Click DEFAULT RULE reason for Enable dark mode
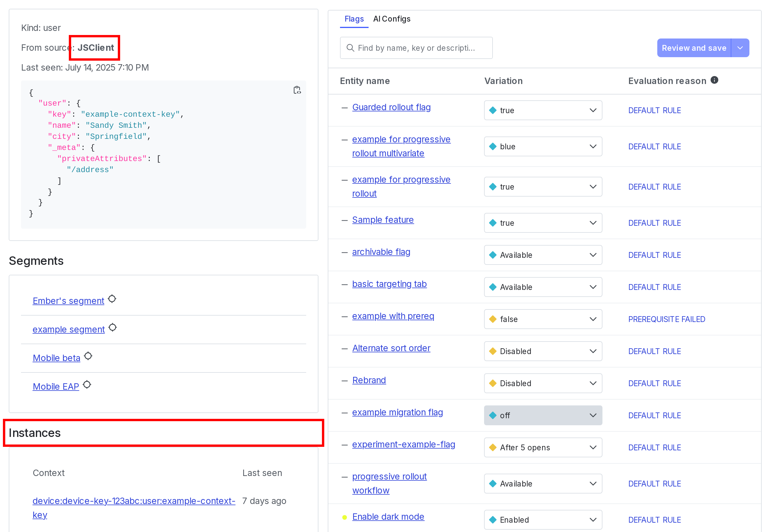Screen dimensions: 764x532 654,520
